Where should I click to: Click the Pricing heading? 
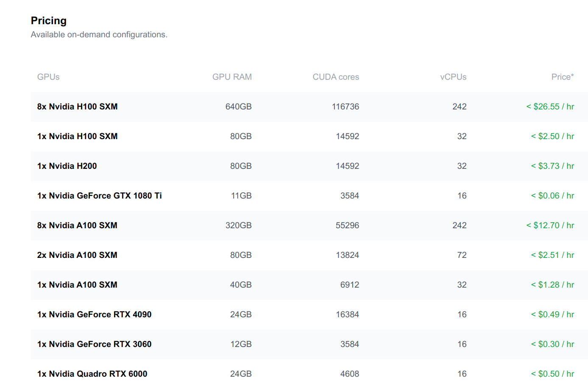[x=49, y=21]
